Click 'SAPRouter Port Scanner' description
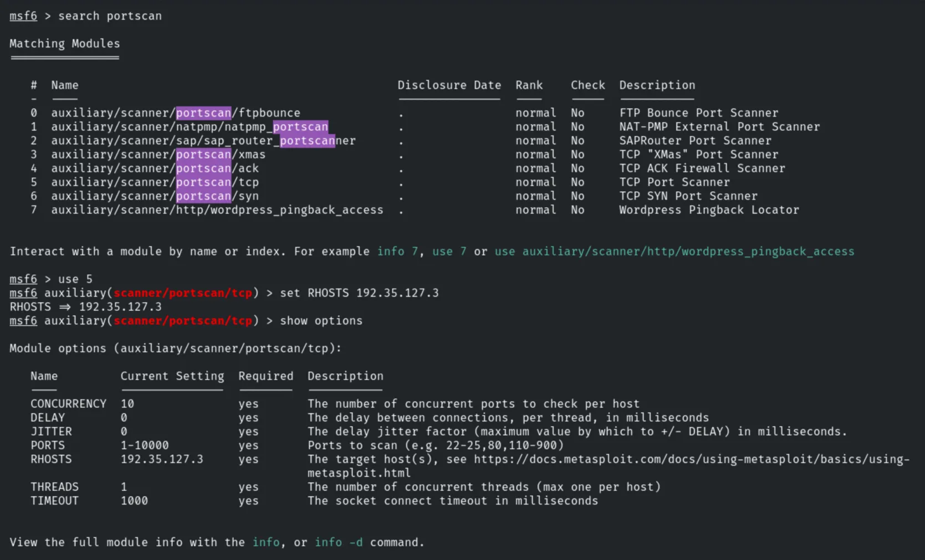Image resolution: width=925 pixels, height=560 pixels. [695, 141]
